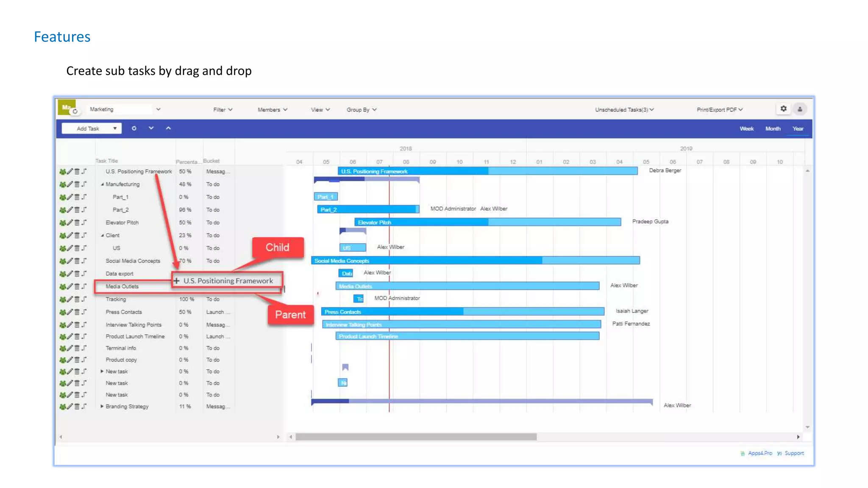Switch timeline to Year view
The width and height of the screenshot is (868, 488).
[x=798, y=129]
